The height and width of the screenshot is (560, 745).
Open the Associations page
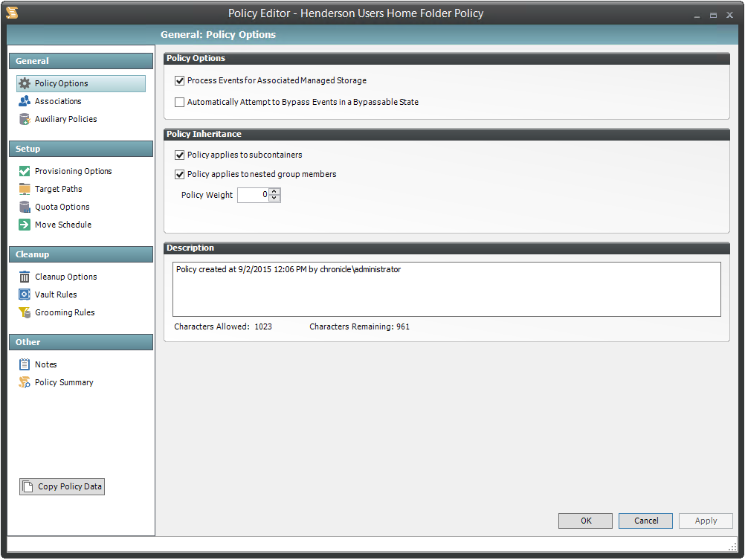(x=57, y=101)
